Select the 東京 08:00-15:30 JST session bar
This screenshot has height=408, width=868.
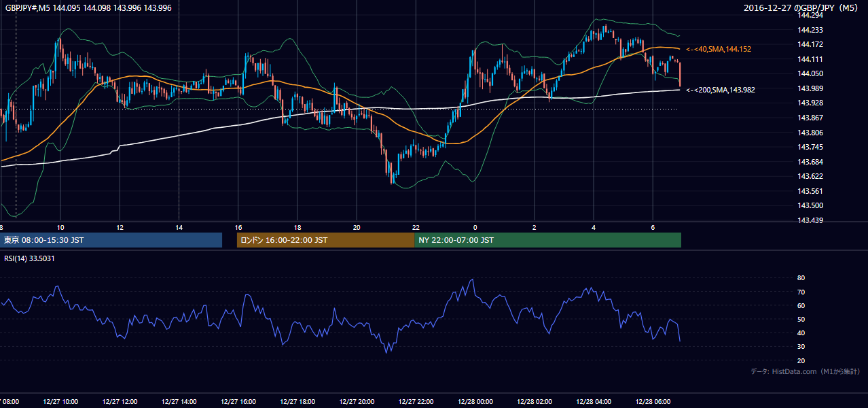(111, 240)
